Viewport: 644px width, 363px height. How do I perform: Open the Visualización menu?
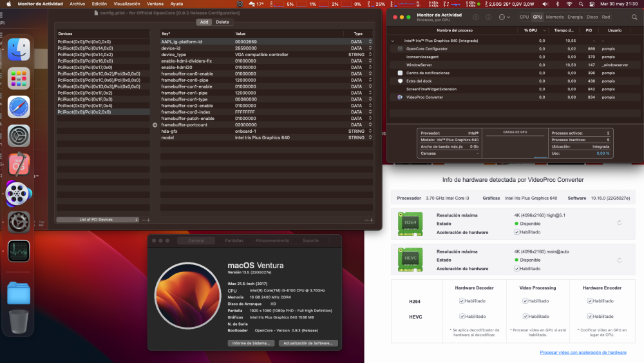tap(126, 4)
